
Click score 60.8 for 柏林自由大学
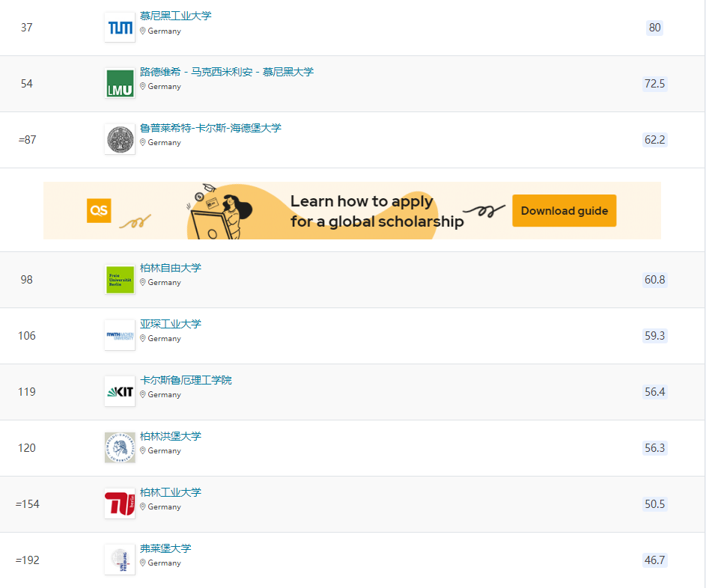point(654,280)
